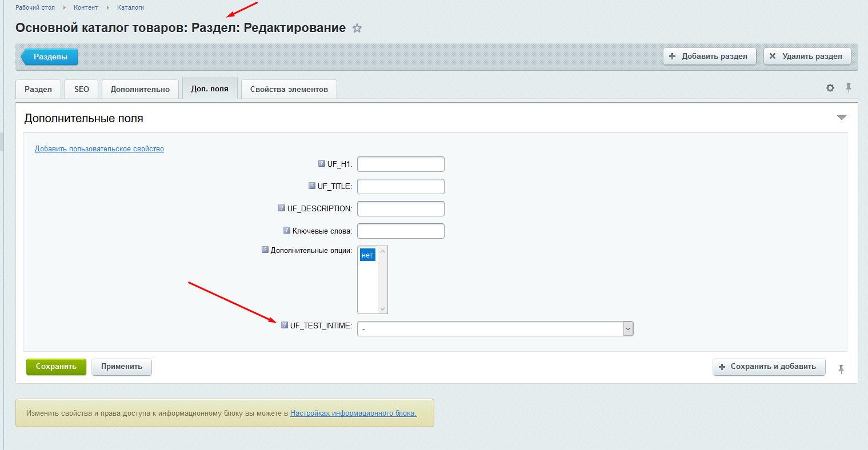Click the help icon beside UF_DESCRIPTION
The height and width of the screenshot is (450, 868).
pyautogui.click(x=282, y=208)
